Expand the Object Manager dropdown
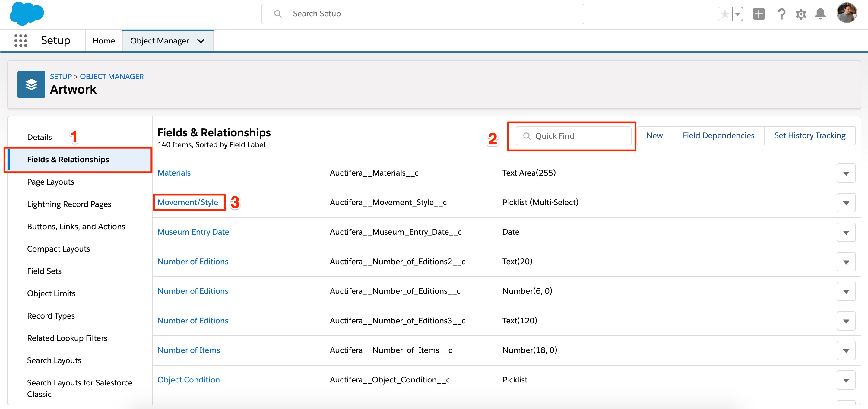The width and height of the screenshot is (868, 409). 201,41
